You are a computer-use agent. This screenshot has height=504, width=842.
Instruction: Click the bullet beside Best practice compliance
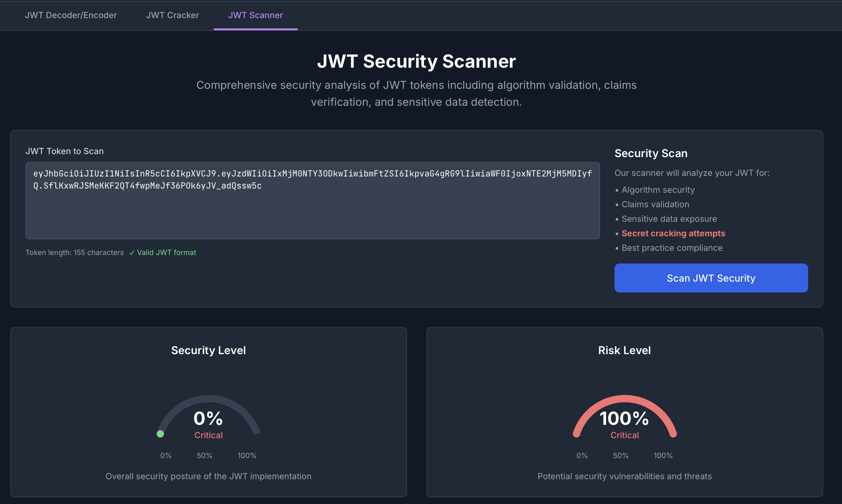617,248
